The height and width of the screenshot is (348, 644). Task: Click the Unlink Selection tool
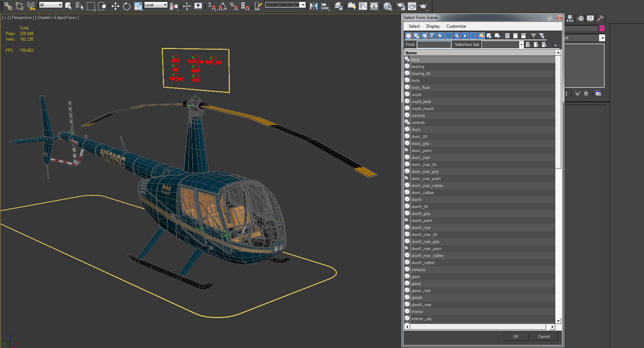click(19, 6)
